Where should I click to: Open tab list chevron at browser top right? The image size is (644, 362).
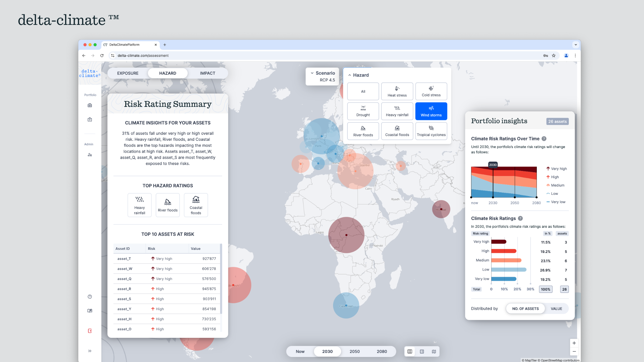point(576,45)
